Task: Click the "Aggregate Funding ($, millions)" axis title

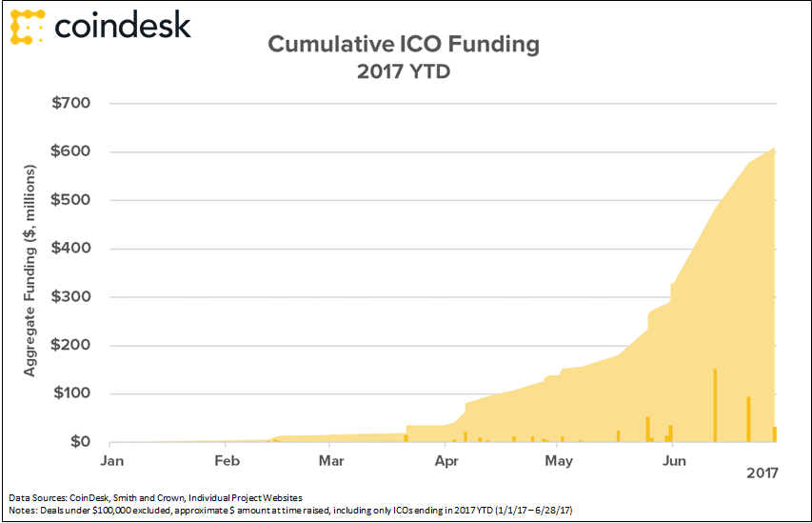Action: click(30, 272)
